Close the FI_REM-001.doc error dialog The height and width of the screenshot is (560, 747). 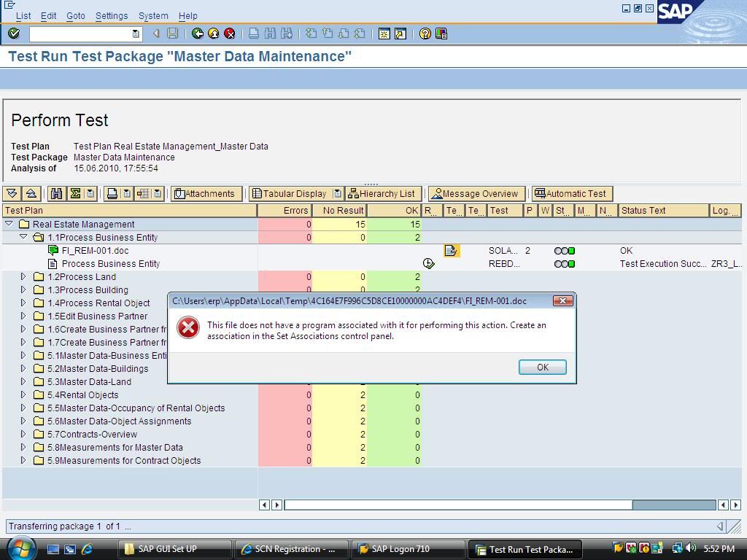point(562,301)
